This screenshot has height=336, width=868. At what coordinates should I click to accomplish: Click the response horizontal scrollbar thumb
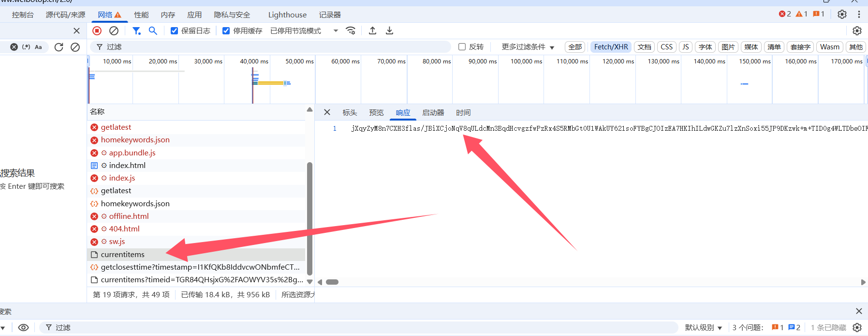point(332,282)
